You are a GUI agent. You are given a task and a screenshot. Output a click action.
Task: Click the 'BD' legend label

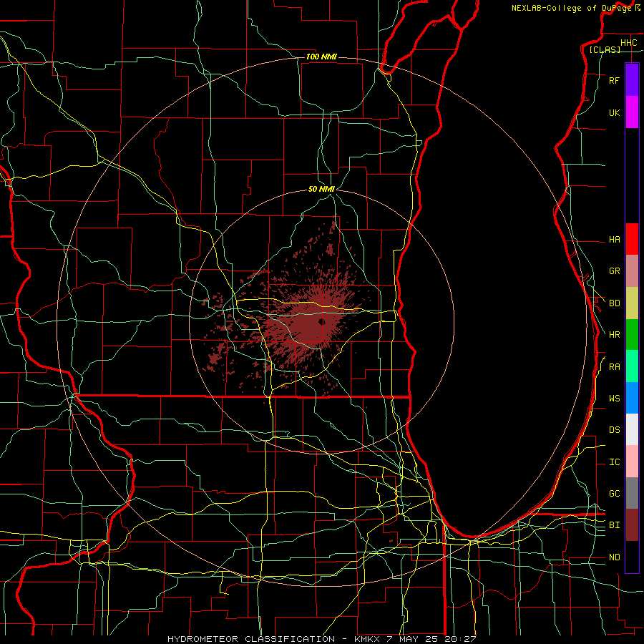point(614,303)
